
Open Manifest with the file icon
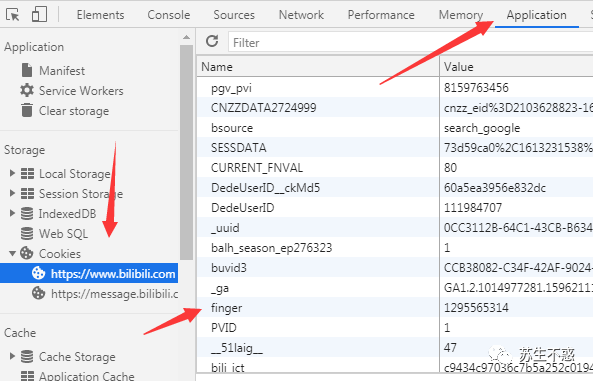click(27, 70)
